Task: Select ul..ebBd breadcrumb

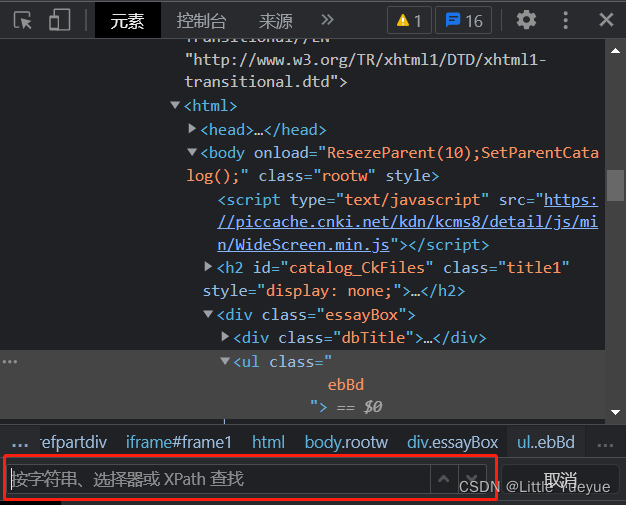Action: click(546, 442)
